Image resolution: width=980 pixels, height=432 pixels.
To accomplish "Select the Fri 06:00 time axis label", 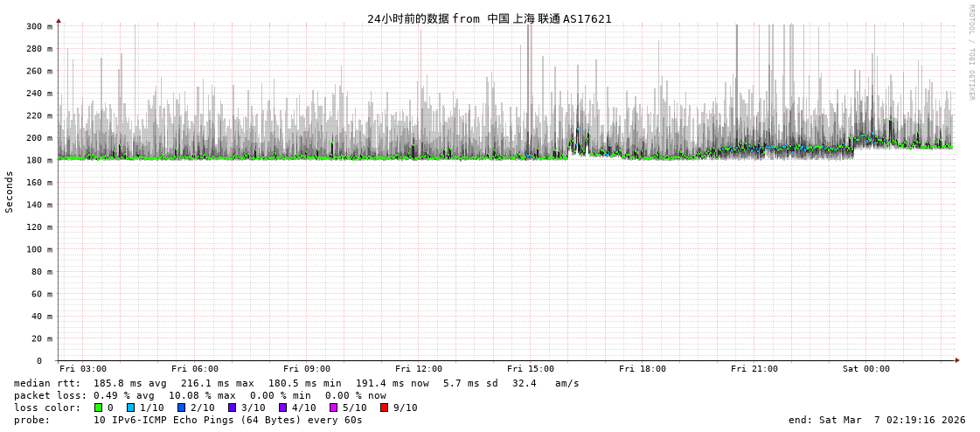I will [x=195, y=369].
